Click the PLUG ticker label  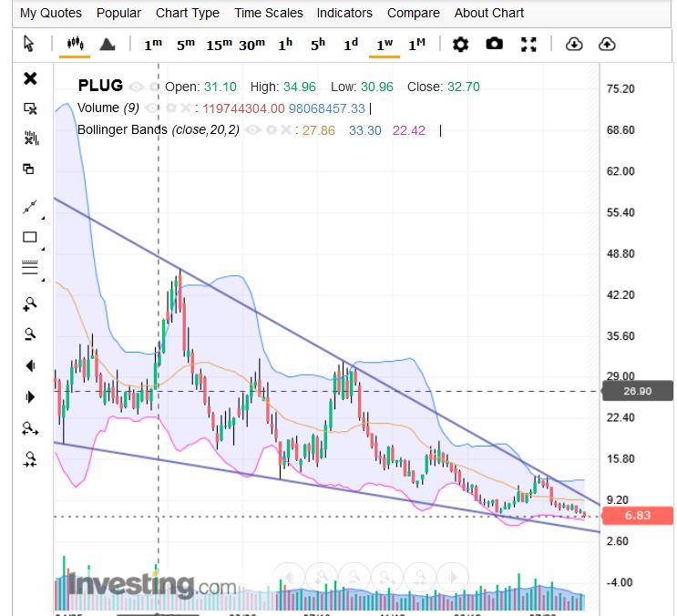tap(100, 86)
